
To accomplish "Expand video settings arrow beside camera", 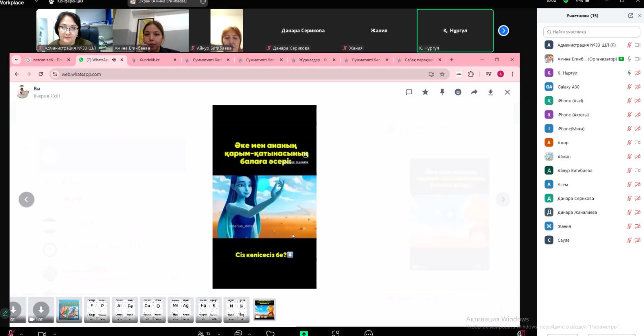I will (x=55, y=334).
